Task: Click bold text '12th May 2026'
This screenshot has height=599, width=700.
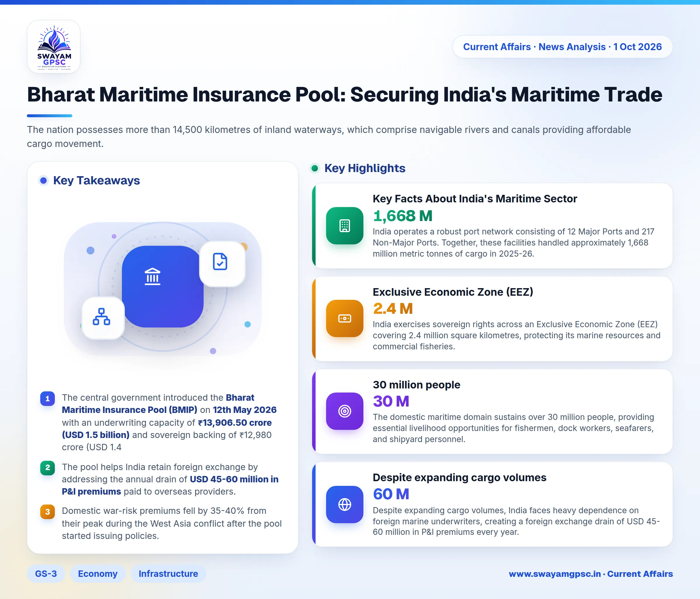Action: tap(245, 410)
